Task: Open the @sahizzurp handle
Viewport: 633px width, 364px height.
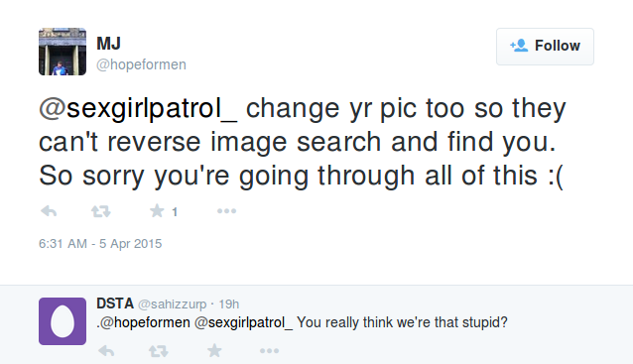Action: [173, 304]
